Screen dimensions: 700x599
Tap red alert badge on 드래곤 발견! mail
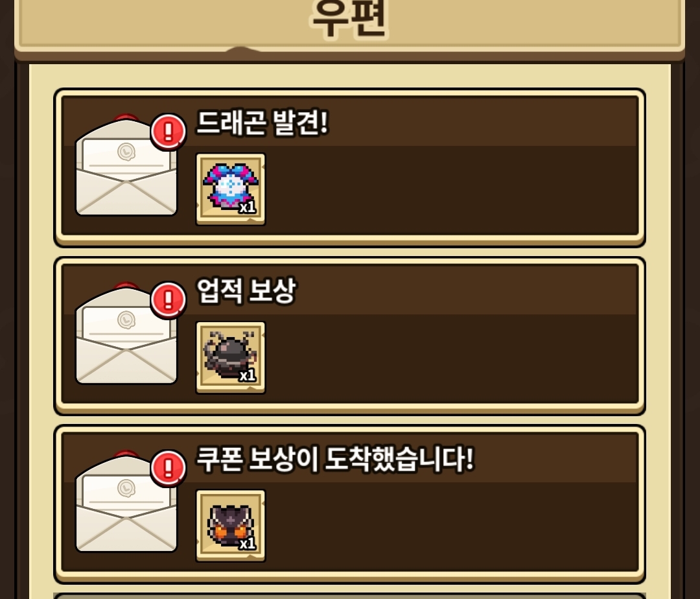click(169, 131)
